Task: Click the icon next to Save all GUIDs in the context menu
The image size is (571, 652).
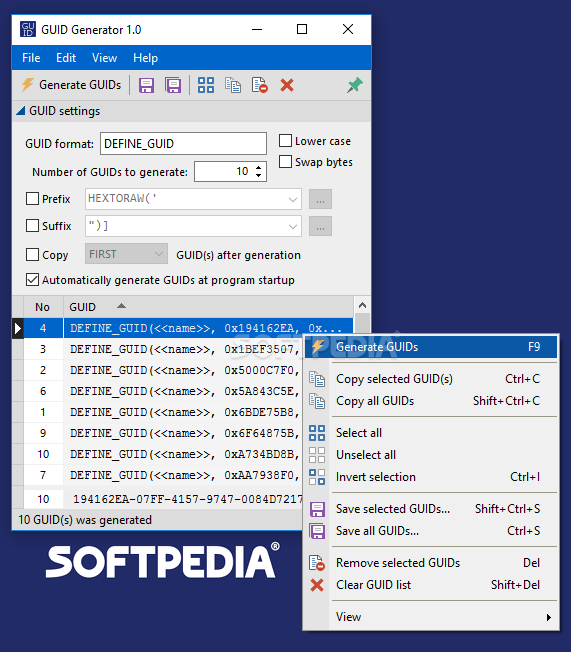Action: [317, 531]
